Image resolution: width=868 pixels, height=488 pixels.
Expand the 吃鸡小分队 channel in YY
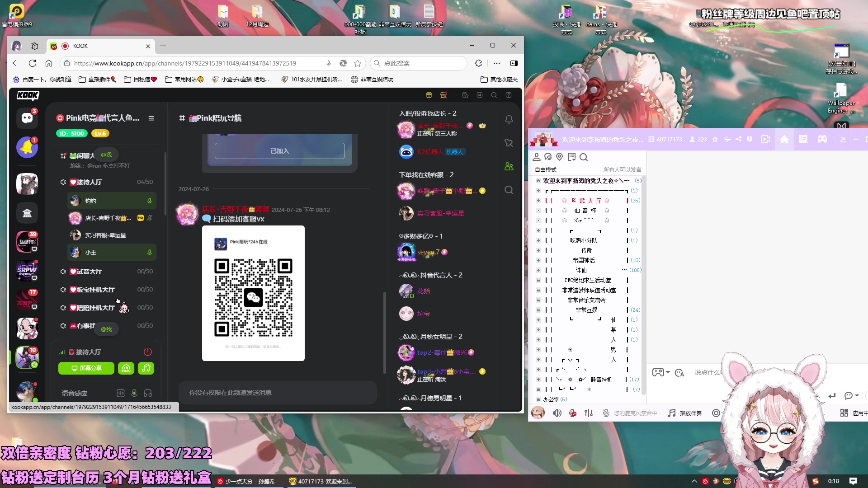538,240
